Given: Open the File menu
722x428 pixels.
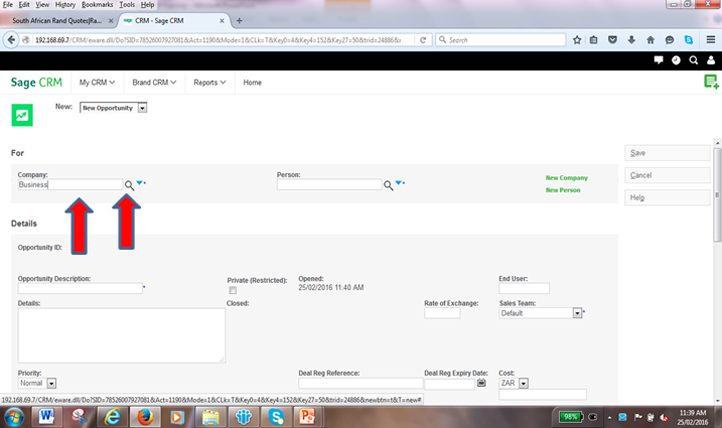Looking at the screenshot, I should [x=8, y=5].
